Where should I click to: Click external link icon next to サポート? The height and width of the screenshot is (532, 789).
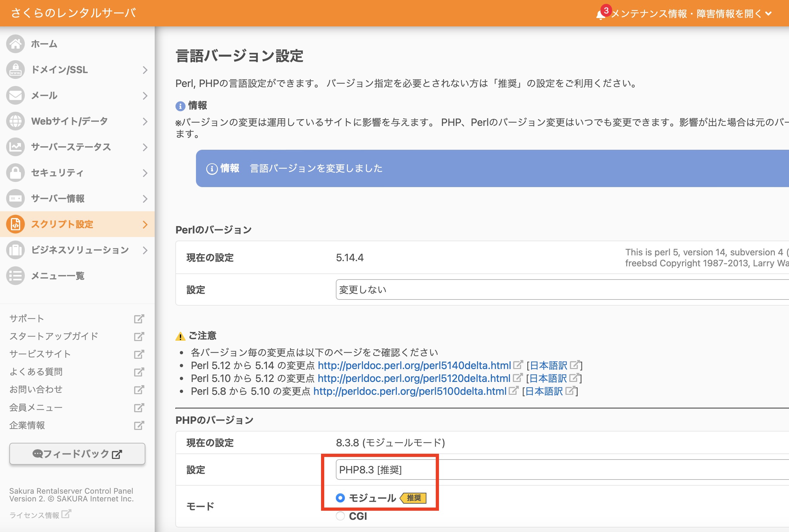click(x=139, y=318)
